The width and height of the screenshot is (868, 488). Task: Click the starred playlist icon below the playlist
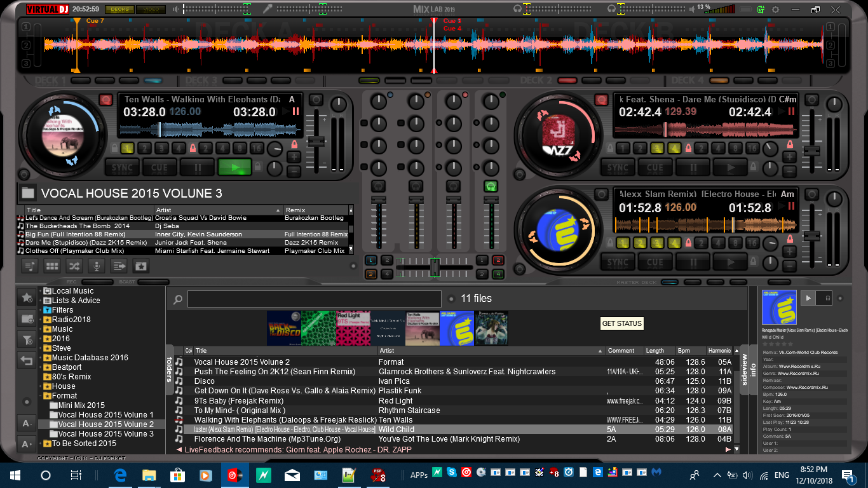pyautogui.click(x=141, y=266)
